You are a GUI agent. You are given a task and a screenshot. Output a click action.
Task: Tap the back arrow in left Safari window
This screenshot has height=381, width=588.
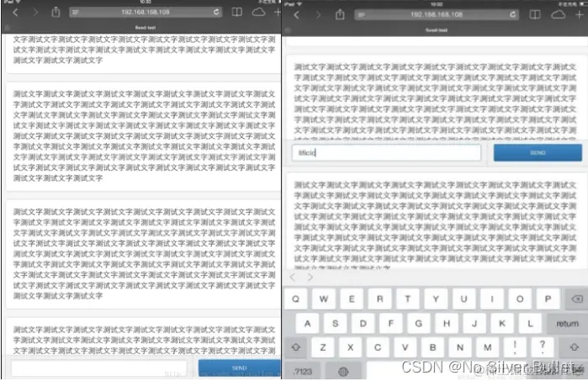(x=15, y=13)
